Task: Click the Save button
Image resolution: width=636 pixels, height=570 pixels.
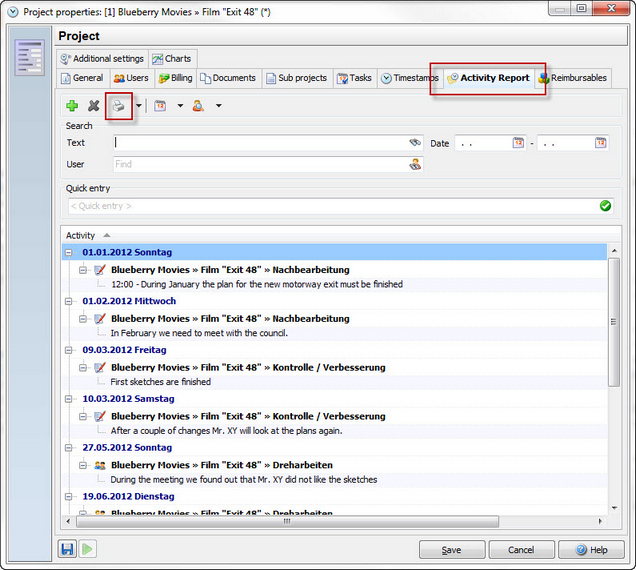Action: point(452,550)
